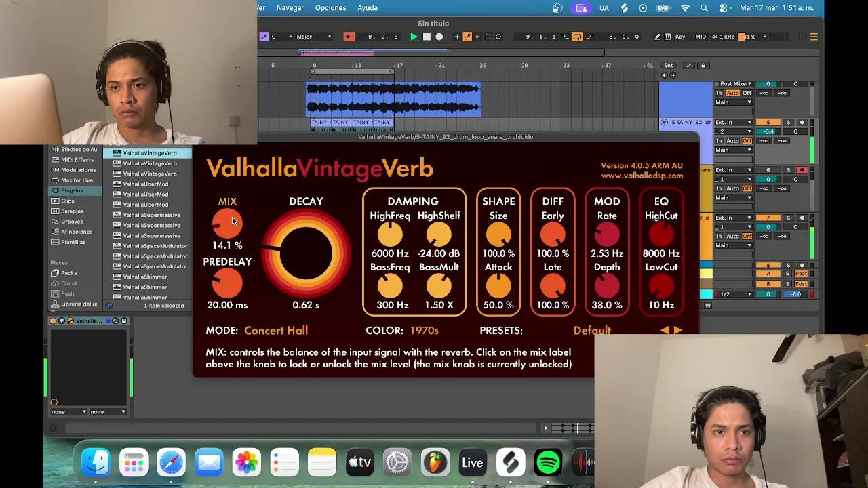Open Opciones menu in menu bar
The image size is (868, 488).
[330, 8]
